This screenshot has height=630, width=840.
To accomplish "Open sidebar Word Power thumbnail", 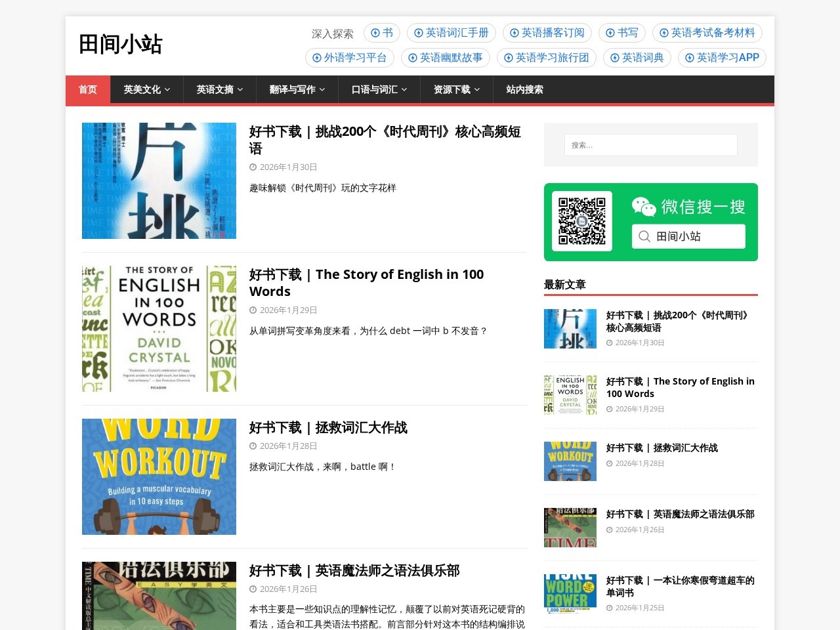I will (570, 593).
